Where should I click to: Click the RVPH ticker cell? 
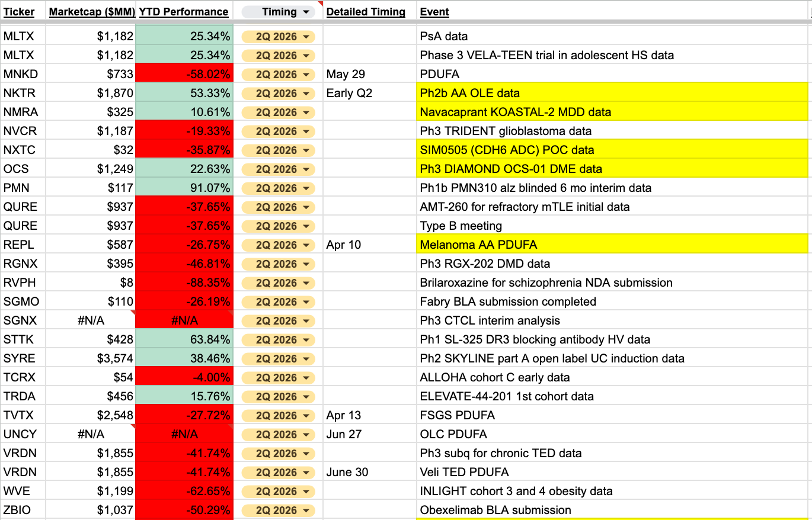[23, 283]
